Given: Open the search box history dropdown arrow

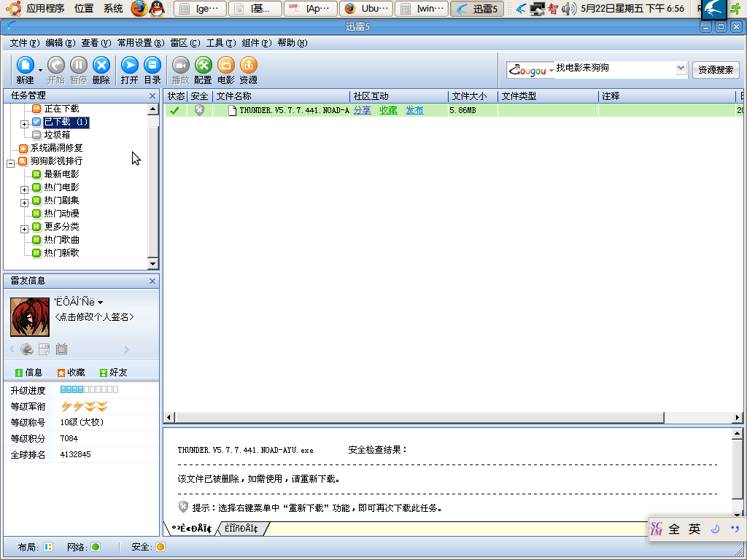Looking at the screenshot, I should [681, 68].
